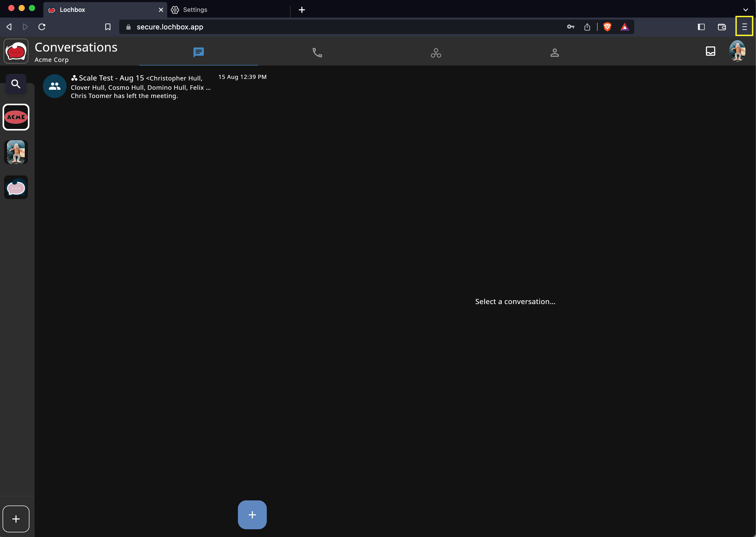Select the baby photo workspace in sidebar
This screenshot has width=756, height=537.
pos(16,152)
